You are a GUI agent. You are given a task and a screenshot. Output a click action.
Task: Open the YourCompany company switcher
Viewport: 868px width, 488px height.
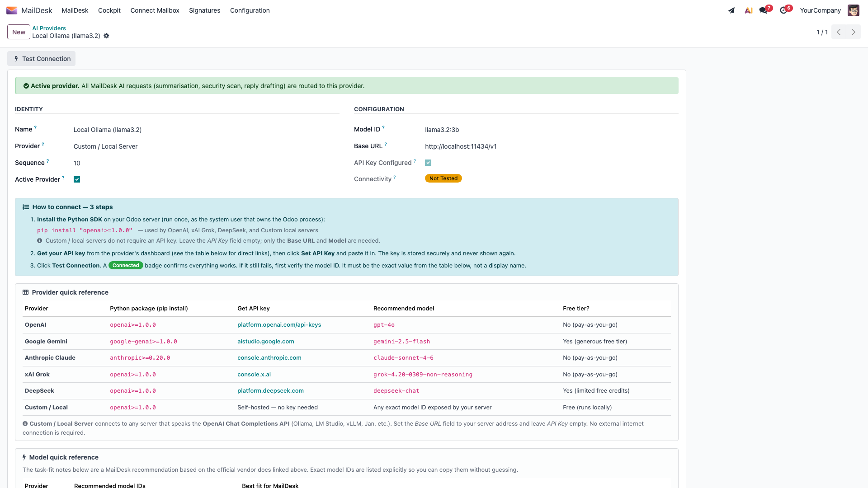(820, 10)
